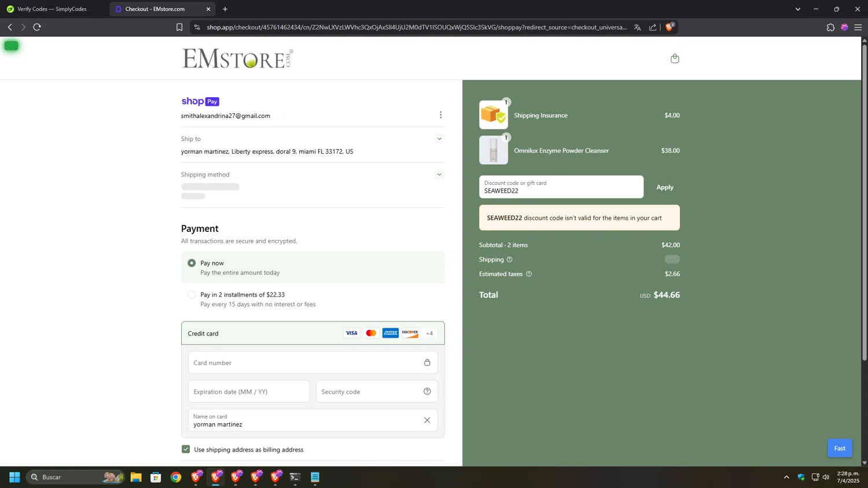
Task: Open Windows Start menu
Action: 15,477
